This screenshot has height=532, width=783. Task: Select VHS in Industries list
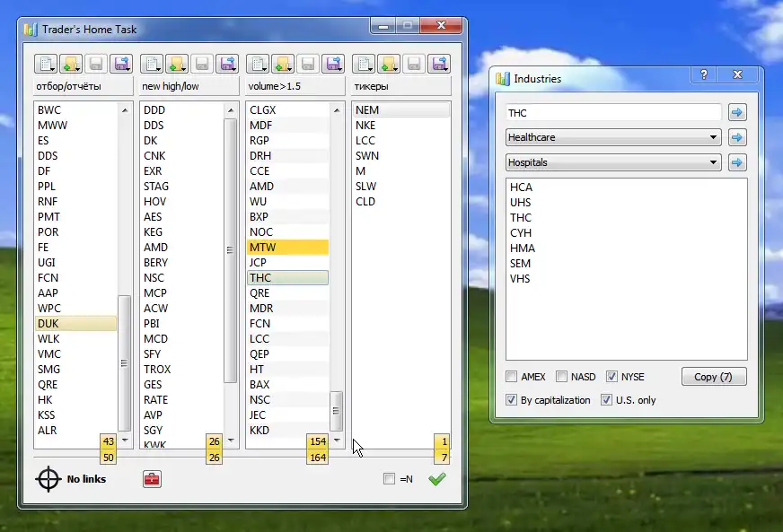tap(626, 278)
